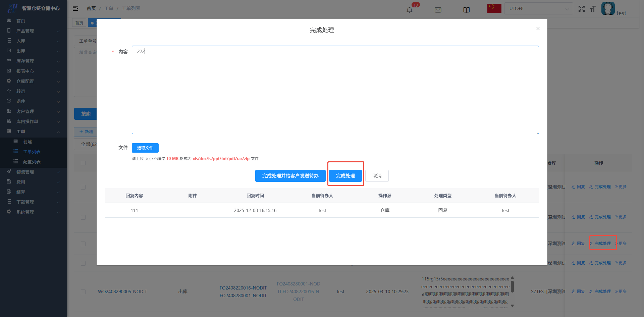Click the 完成处理并给客户发送待办 button

[x=290, y=176]
